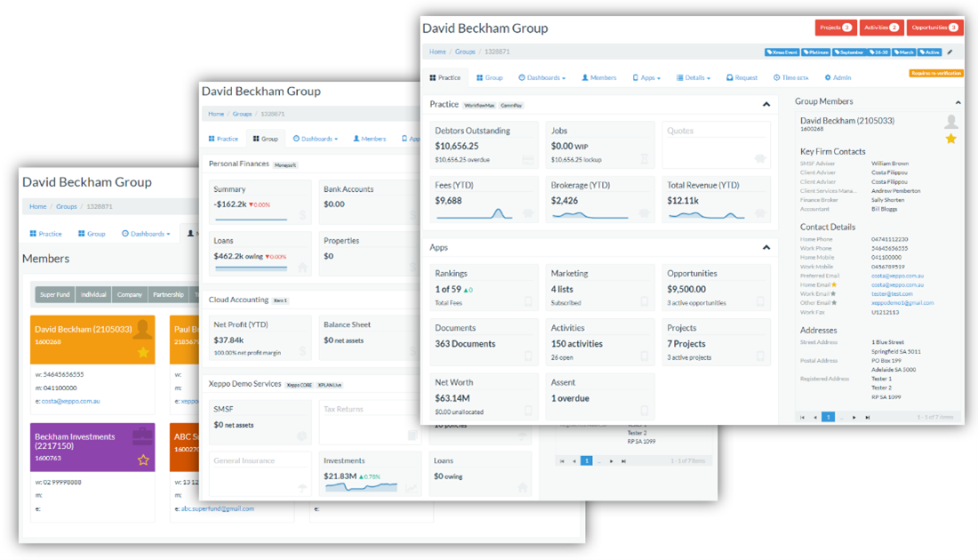Click the tester@test.com email link

click(x=892, y=293)
